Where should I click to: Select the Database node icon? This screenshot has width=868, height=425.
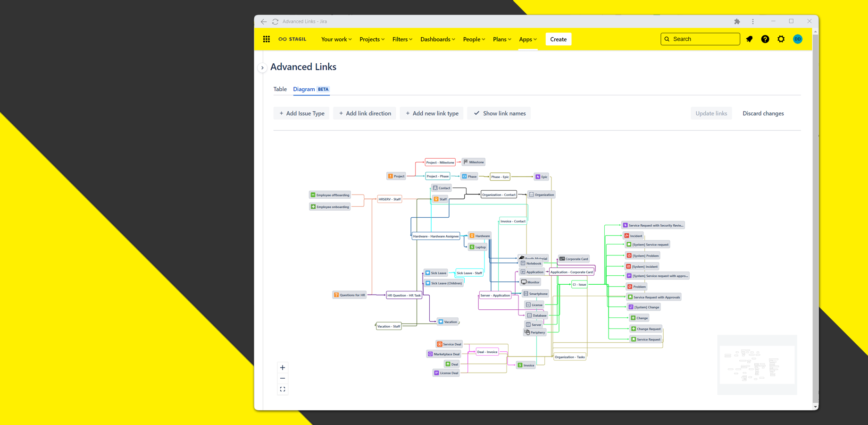click(528, 315)
